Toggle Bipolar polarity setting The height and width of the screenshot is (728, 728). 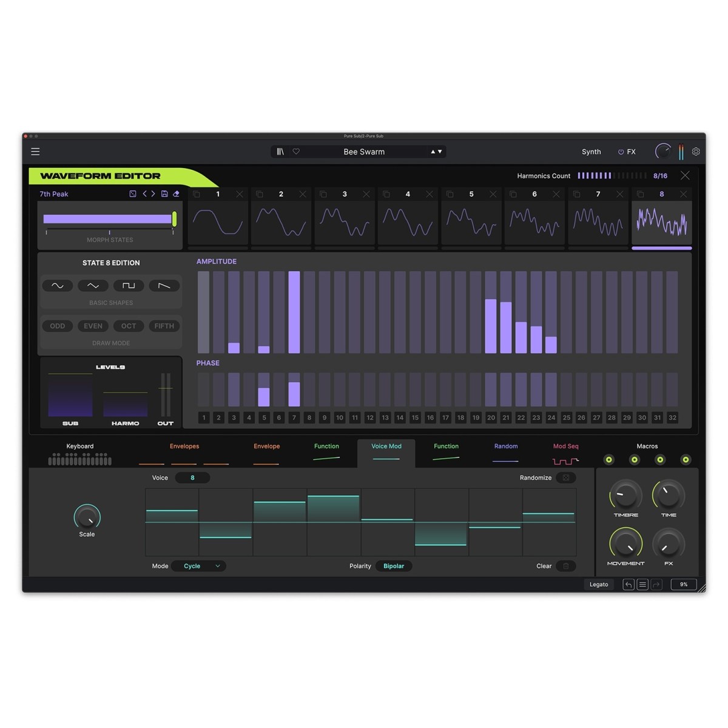pyautogui.click(x=394, y=566)
